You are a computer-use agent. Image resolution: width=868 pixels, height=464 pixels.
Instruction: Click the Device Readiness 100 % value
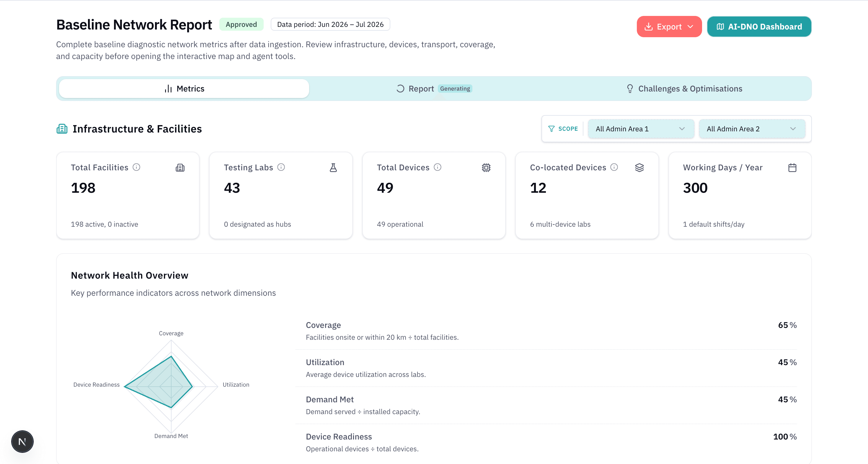pyautogui.click(x=785, y=436)
